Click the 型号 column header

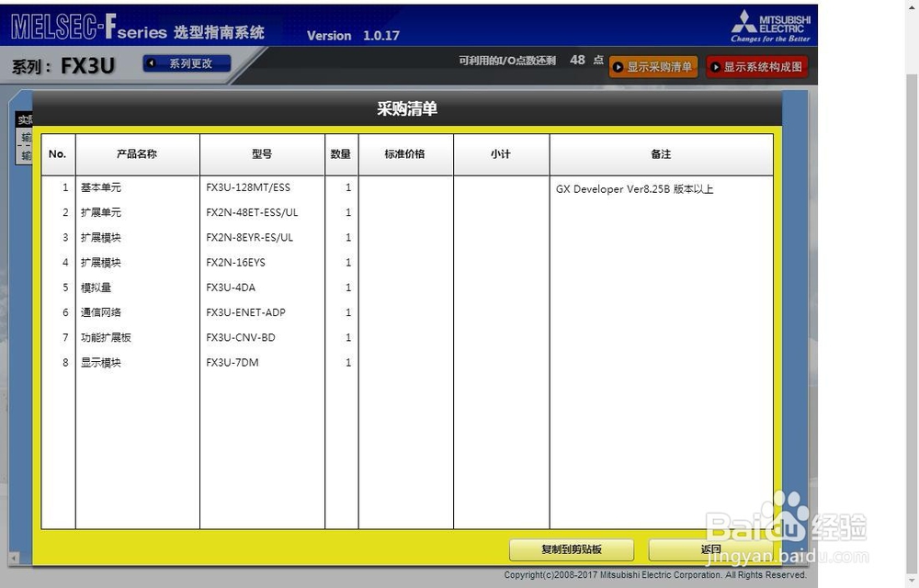pyautogui.click(x=262, y=154)
